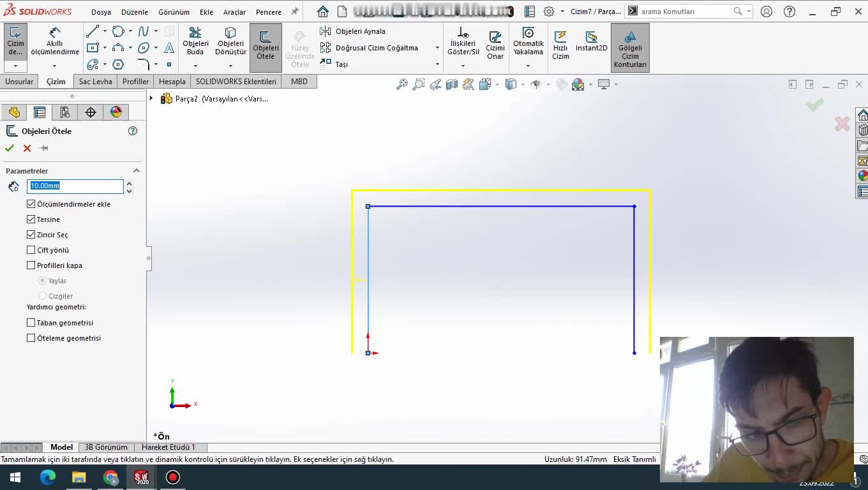Toggle Instant2D tool
The width and height of the screenshot is (868, 490).
591,41
